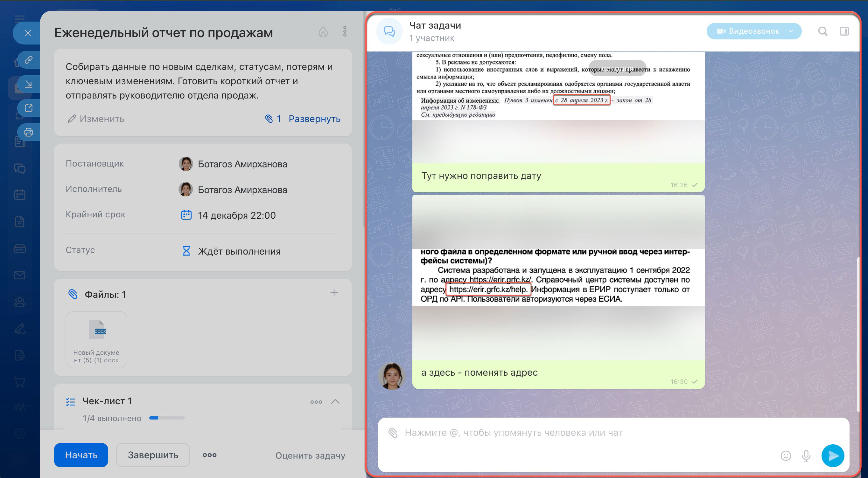Open the Видеозвонок dropdown arrow
868x478 pixels.
[791, 31]
